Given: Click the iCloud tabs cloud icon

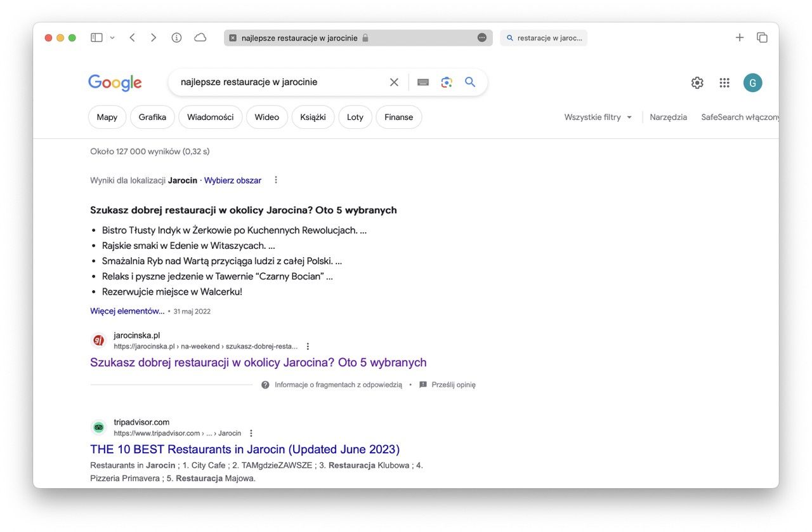Looking at the screenshot, I should [200, 38].
